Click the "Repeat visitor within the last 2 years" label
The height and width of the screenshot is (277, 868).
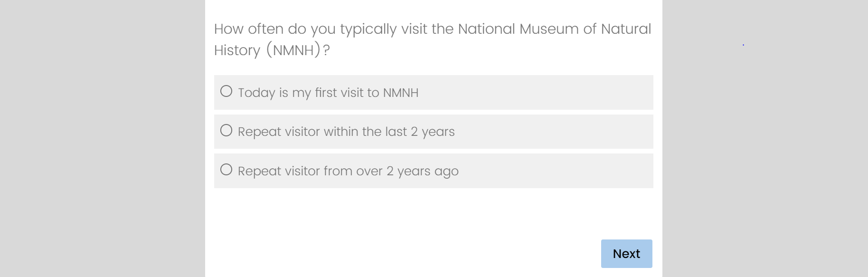pyautogui.click(x=346, y=132)
